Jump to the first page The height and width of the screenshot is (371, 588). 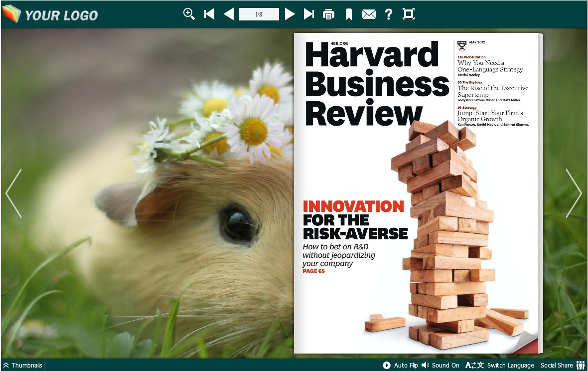click(x=209, y=14)
